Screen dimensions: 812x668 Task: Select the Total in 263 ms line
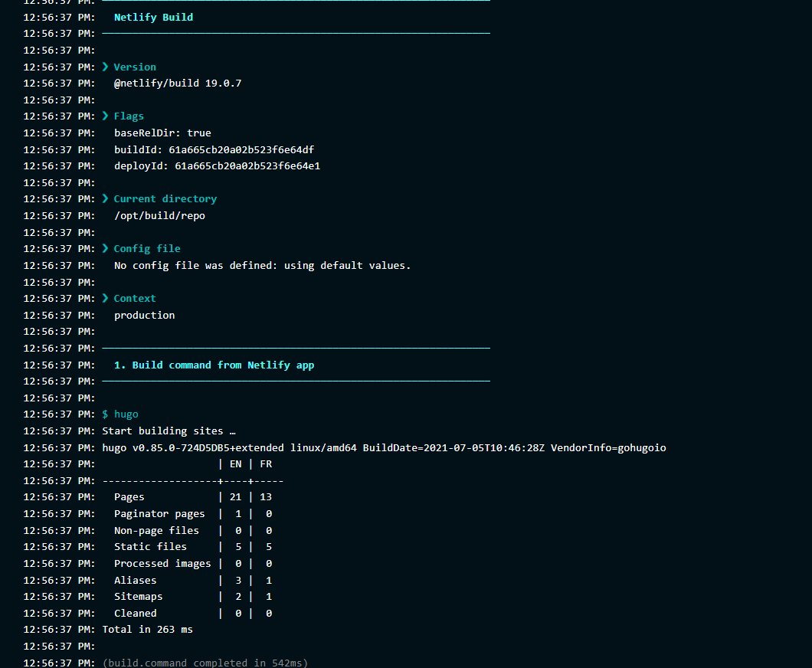pyautogui.click(x=147, y=629)
